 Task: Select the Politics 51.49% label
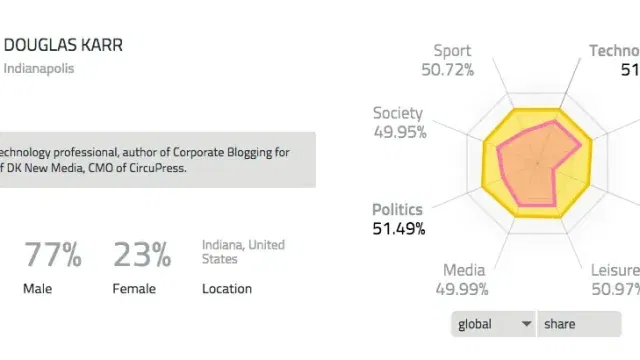point(398,219)
